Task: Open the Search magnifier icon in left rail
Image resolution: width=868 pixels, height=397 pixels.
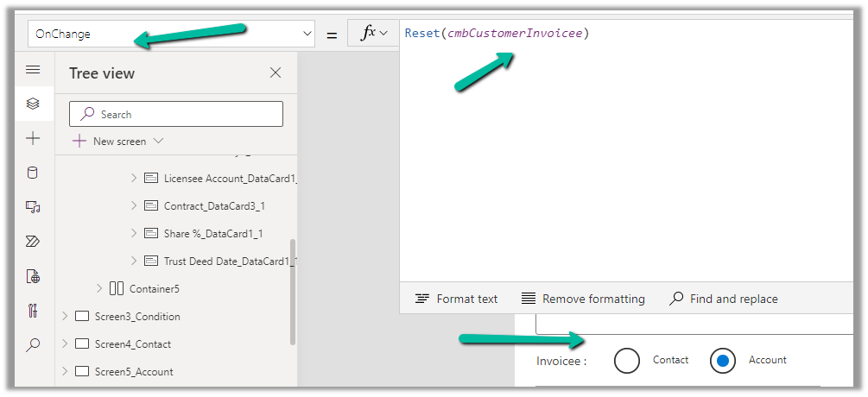Action: pos(33,344)
